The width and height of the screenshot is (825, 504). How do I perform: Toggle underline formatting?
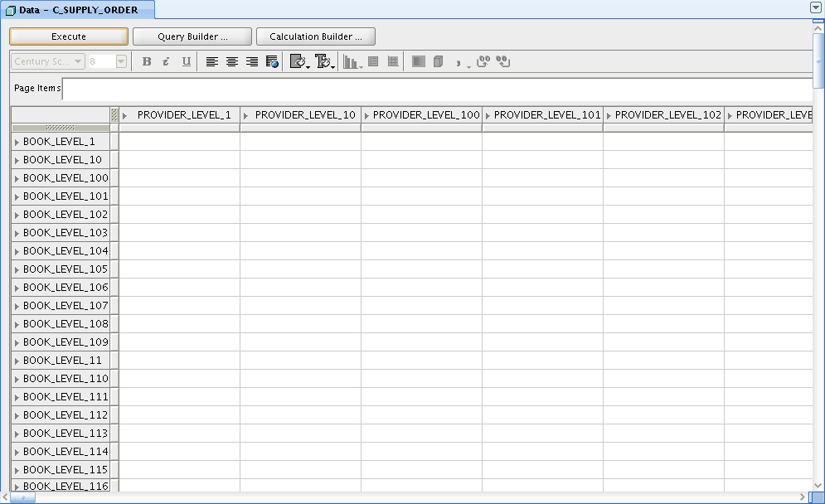click(187, 61)
